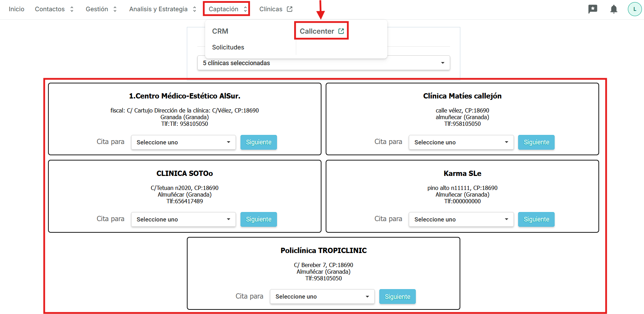Image resolution: width=644 pixels, height=314 pixels.
Task: Open the Analisis y Estrategia menu
Action: click(x=162, y=9)
